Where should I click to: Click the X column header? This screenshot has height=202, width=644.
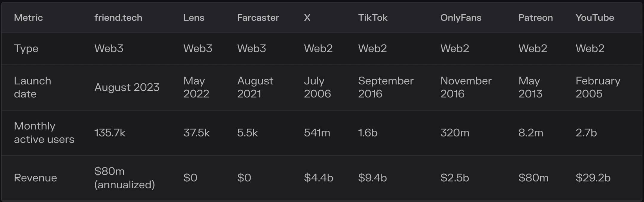307,18
